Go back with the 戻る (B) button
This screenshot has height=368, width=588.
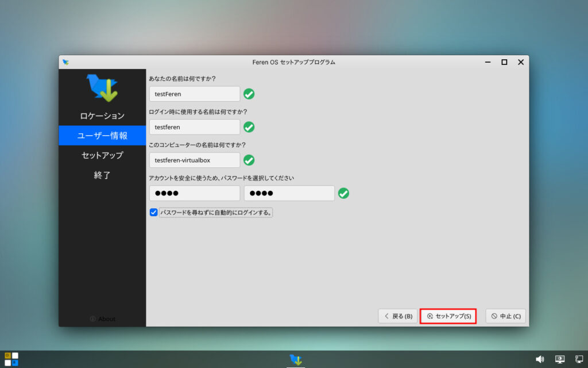click(397, 316)
